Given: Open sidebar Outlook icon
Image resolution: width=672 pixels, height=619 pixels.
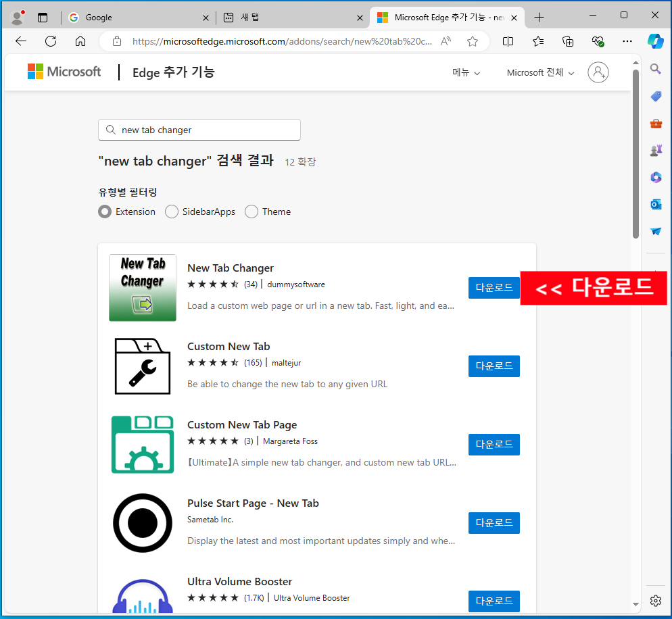Looking at the screenshot, I should point(656,205).
